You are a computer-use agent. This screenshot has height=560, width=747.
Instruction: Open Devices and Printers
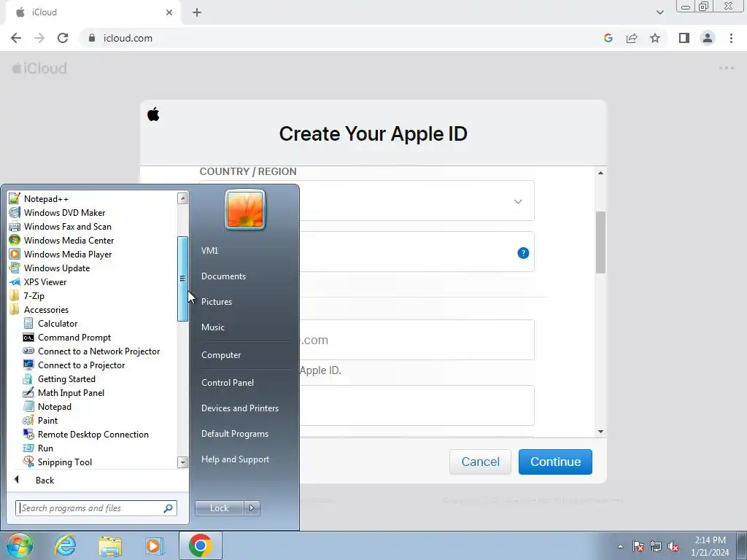(239, 408)
